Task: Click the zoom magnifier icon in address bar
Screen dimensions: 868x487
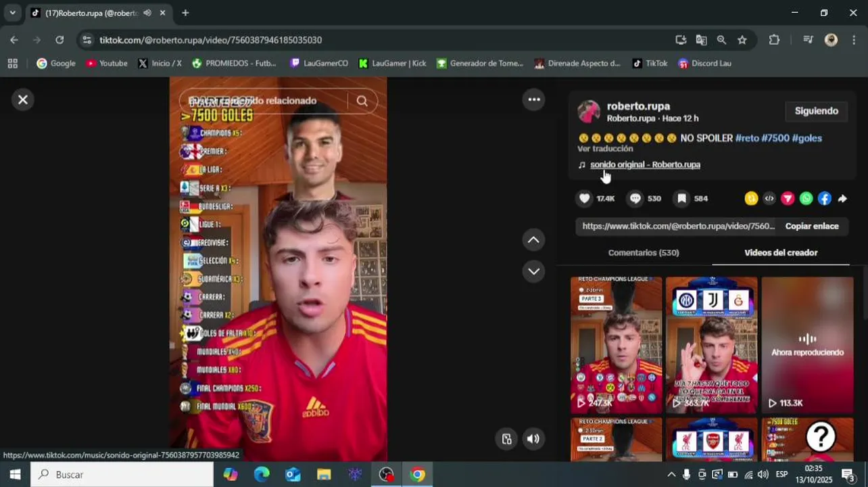Action: [721, 40]
